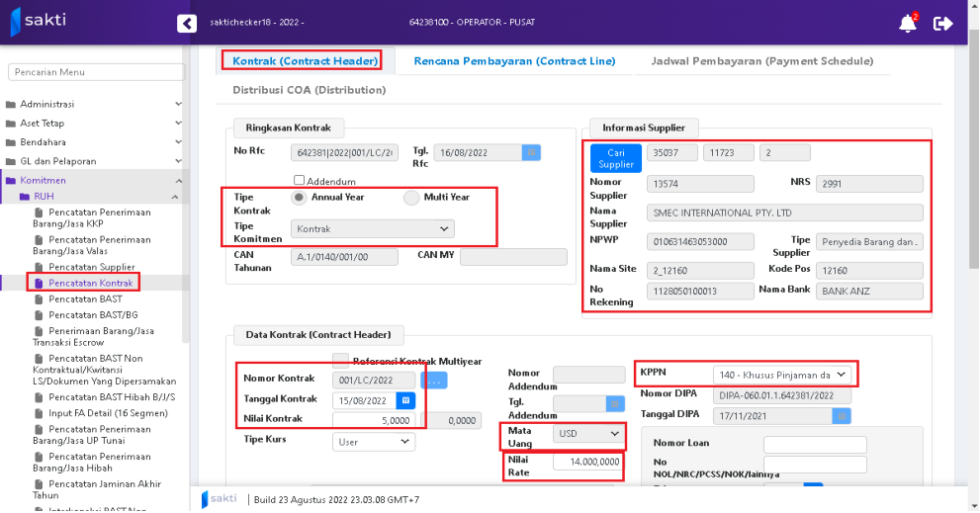Select the Annual Year radio button
This screenshot has height=513, width=980.
pos(298,198)
